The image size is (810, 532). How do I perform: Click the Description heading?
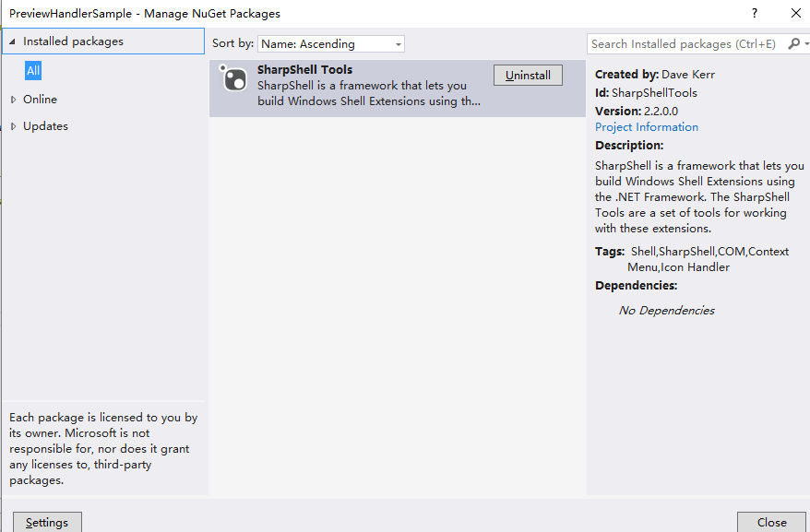pos(629,145)
